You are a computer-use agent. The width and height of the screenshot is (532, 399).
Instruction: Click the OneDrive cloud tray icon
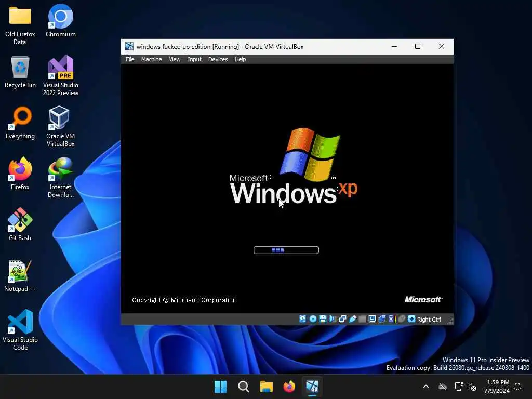coord(443,387)
